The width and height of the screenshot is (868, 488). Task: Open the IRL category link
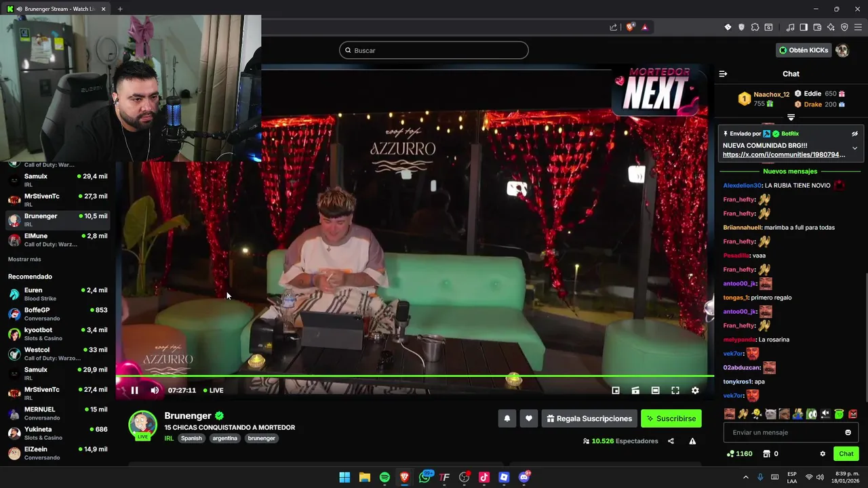tap(169, 439)
